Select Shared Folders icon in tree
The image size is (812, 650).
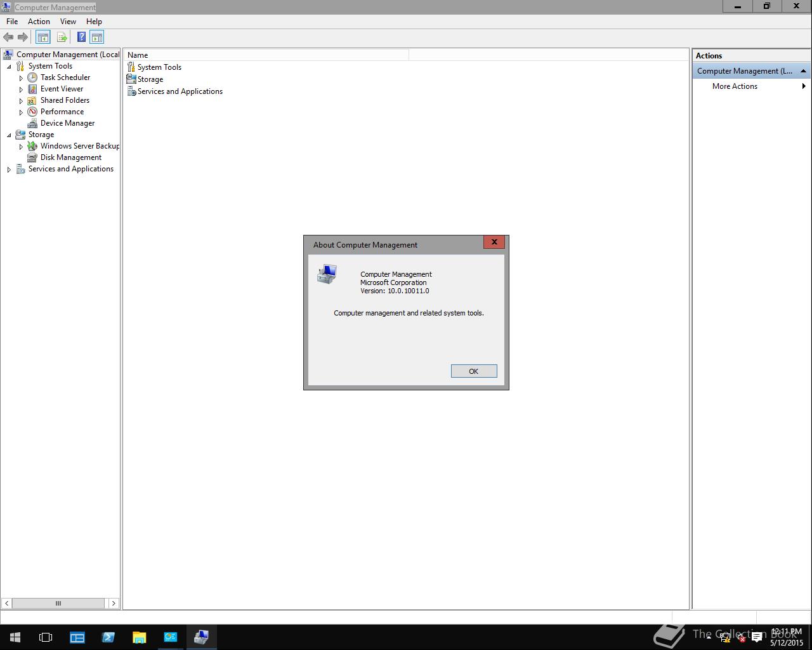point(32,100)
